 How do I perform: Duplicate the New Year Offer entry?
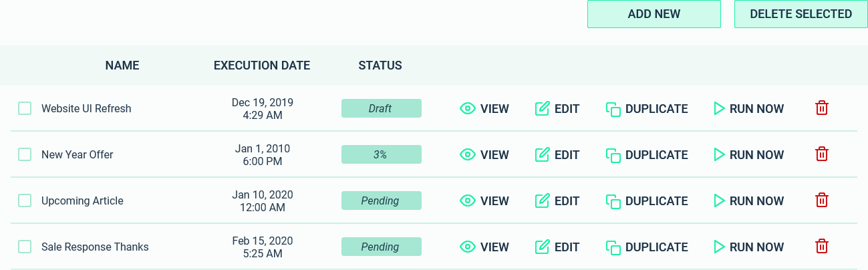tap(647, 154)
